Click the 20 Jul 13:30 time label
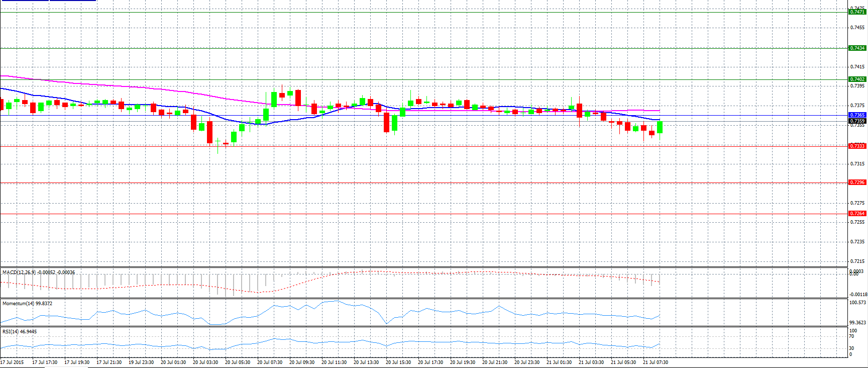The width and height of the screenshot is (868, 368). pyautogui.click(x=366, y=362)
